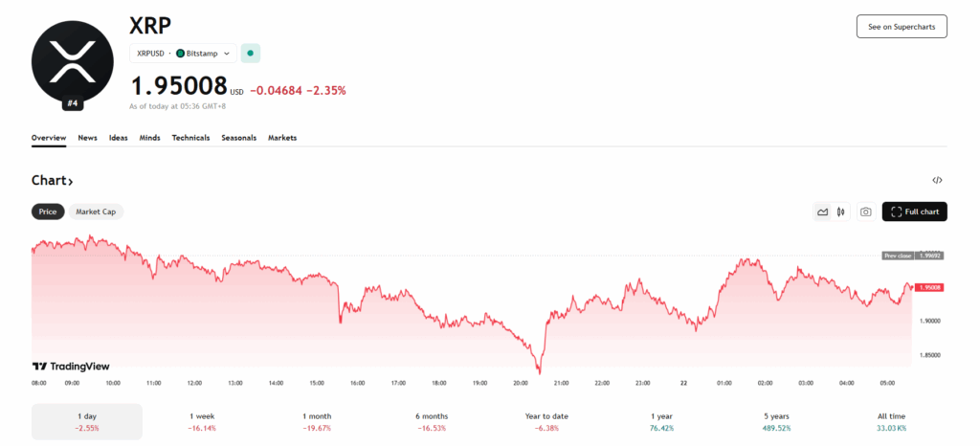
Task: Take a chart snapshot with camera icon
Action: pos(865,212)
